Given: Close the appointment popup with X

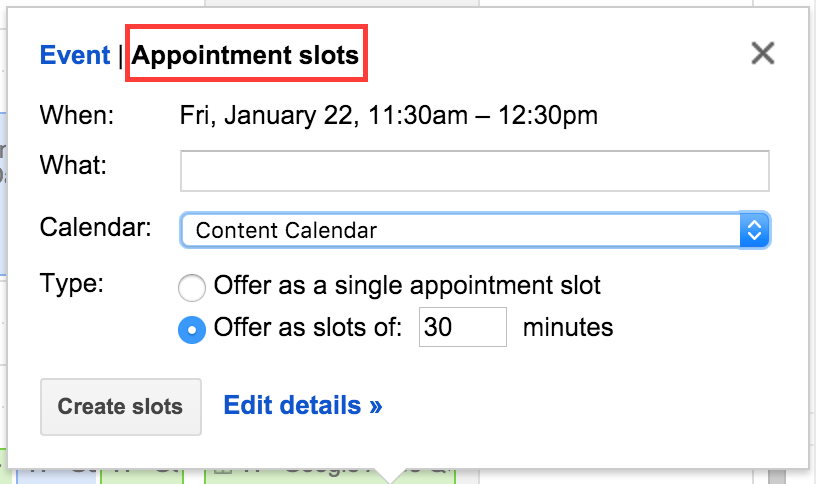Looking at the screenshot, I should 763,54.
